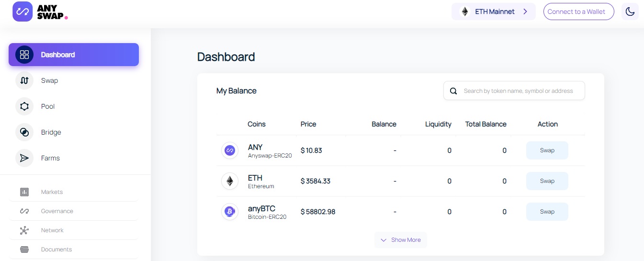Click the Pool hexagon icon
This screenshot has height=261, width=644.
(x=24, y=106)
